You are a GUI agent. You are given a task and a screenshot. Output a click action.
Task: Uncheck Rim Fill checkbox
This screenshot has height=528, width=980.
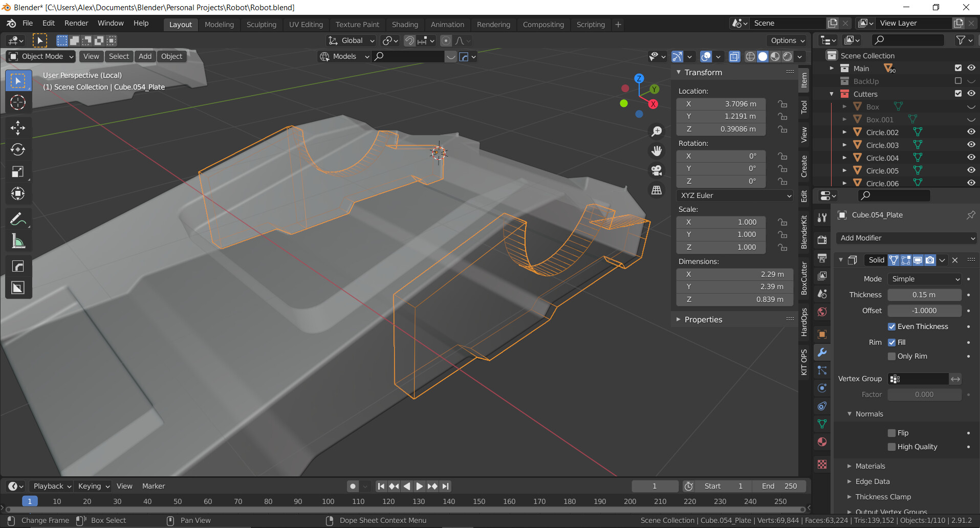pos(891,342)
